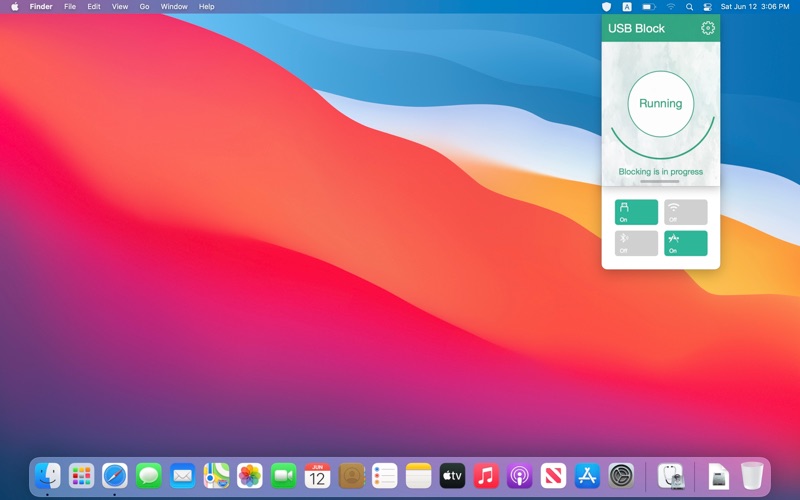Open Trash in the dock
Image resolution: width=800 pixels, height=500 pixels.
[752, 476]
